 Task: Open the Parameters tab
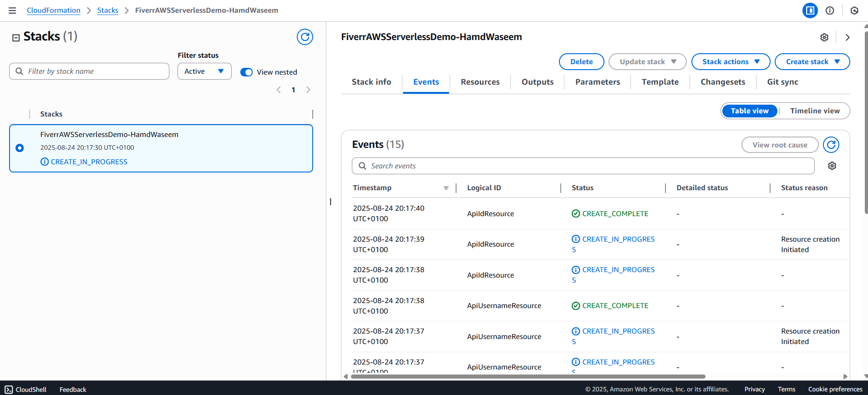pos(598,82)
